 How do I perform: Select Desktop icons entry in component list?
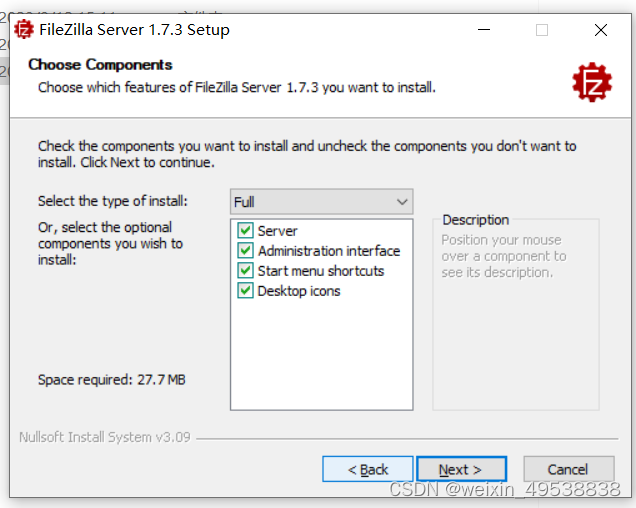299,291
